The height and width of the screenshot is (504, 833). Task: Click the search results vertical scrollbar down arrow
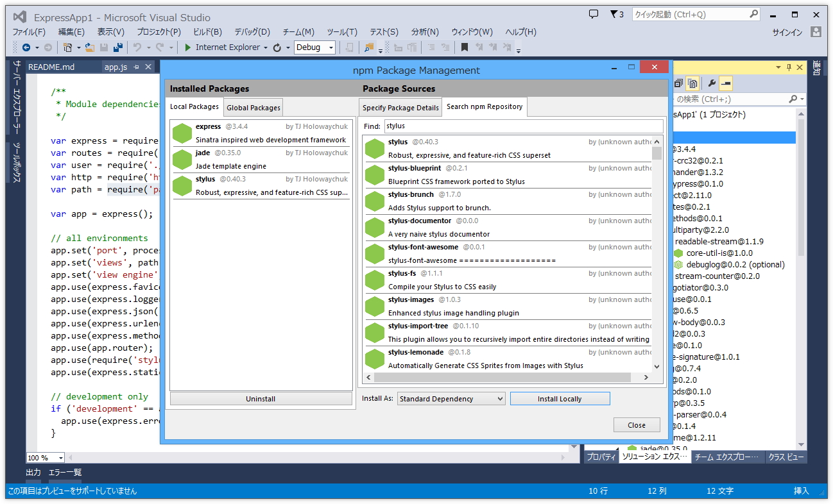click(x=657, y=367)
